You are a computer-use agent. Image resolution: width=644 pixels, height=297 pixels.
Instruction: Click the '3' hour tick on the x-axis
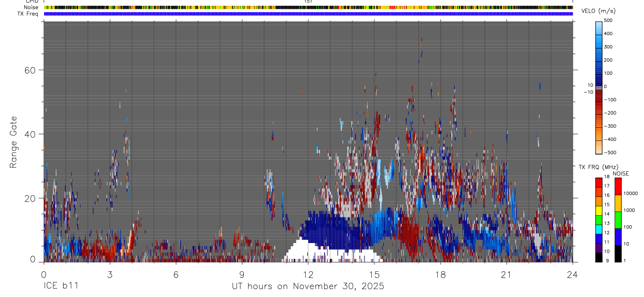110,274
